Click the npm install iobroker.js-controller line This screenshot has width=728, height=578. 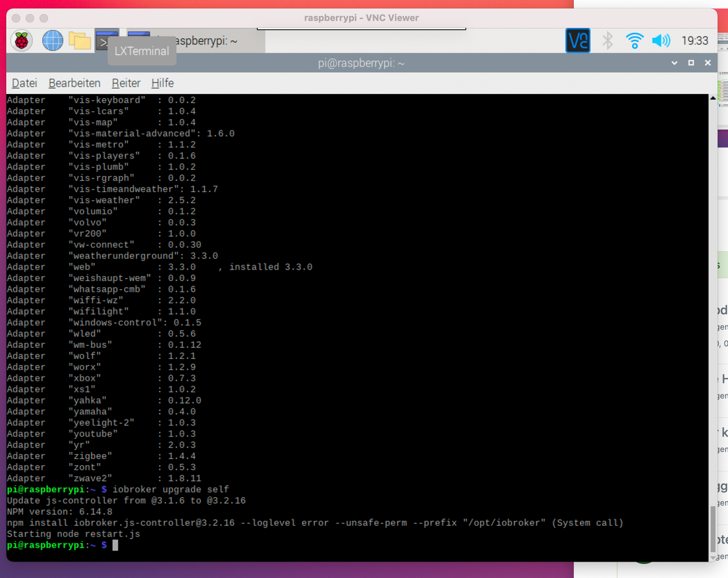[x=315, y=523]
